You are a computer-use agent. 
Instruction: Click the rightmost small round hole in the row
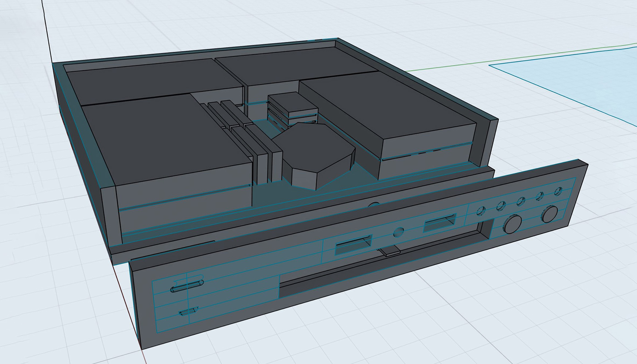pos(558,191)
